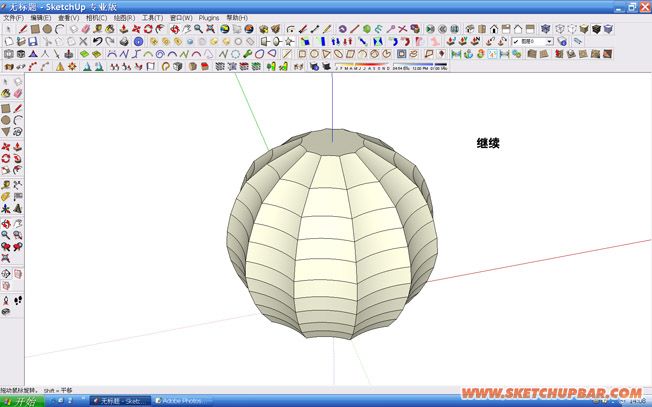The width and height of the screenshot is (652, 407).
Task: Activate the Pan hand in the left palette
Action: click(17, 224)
